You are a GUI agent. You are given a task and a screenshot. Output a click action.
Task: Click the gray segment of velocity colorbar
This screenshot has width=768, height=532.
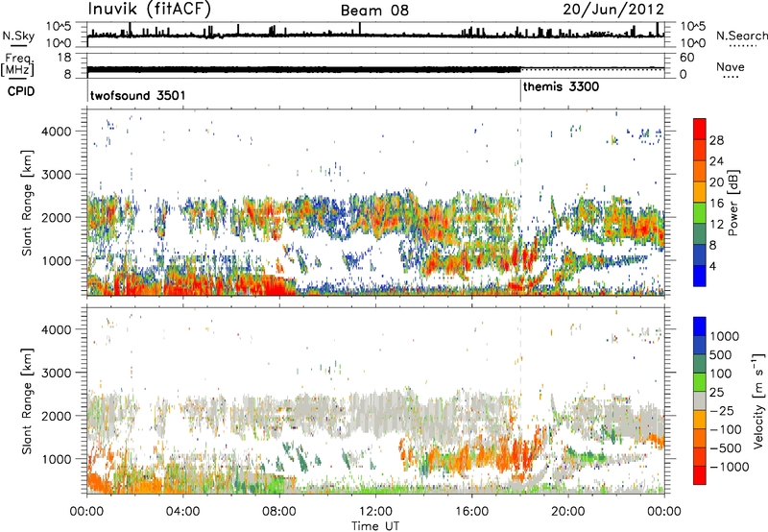(700, 400)
